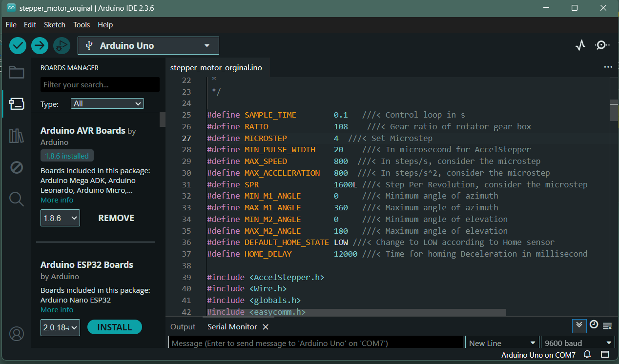Click the editor tab three-dots menu
The height and width of the screenshot is (364, 619).
tap(608, 67)
